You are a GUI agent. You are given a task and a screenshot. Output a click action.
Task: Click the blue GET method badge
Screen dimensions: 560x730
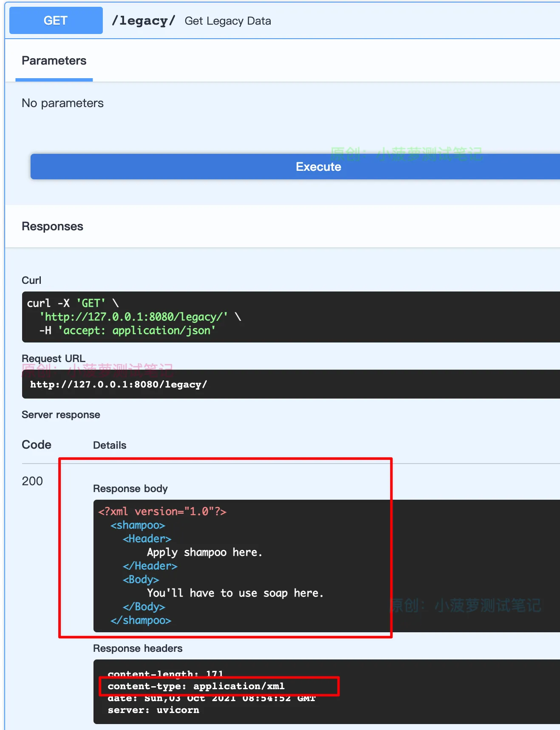[56, 20]
